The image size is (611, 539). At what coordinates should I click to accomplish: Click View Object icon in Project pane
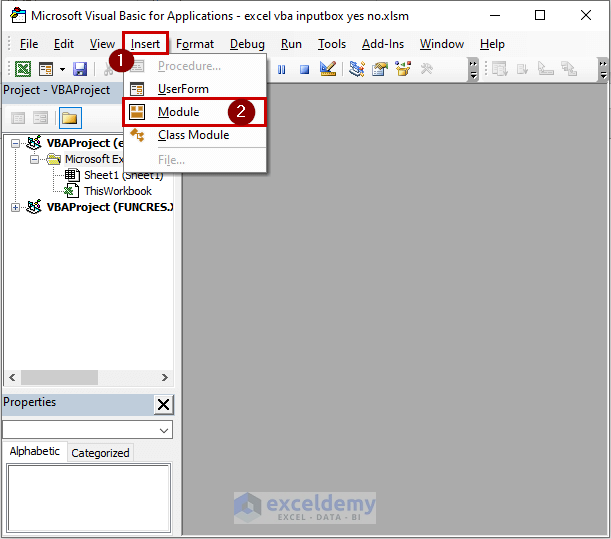click(x=41, y=118)
